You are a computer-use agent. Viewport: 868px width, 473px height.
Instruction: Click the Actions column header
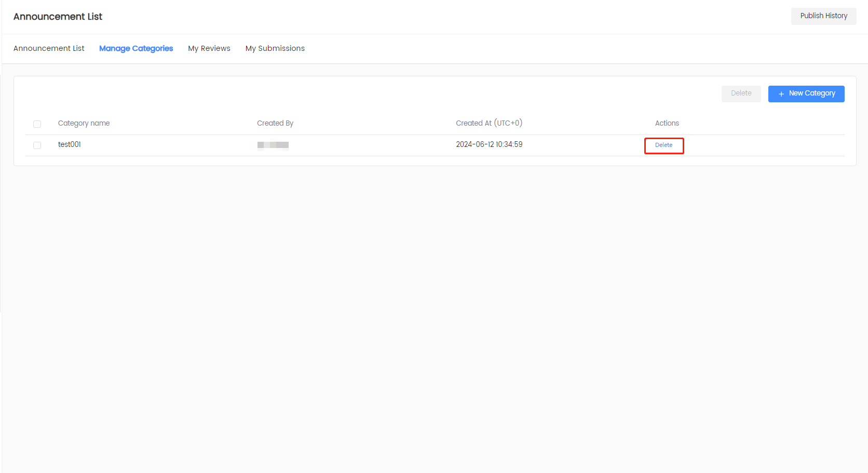point(667,124)
